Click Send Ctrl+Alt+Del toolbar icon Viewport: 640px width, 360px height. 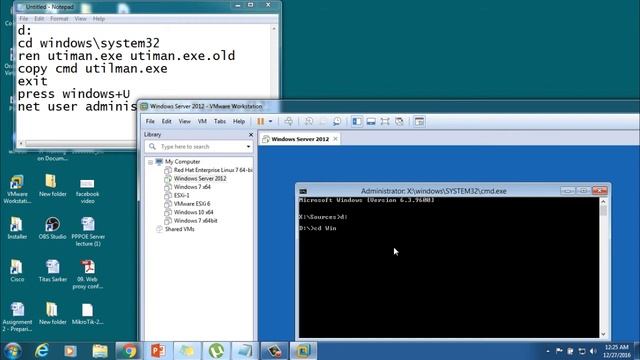[289, 121]
